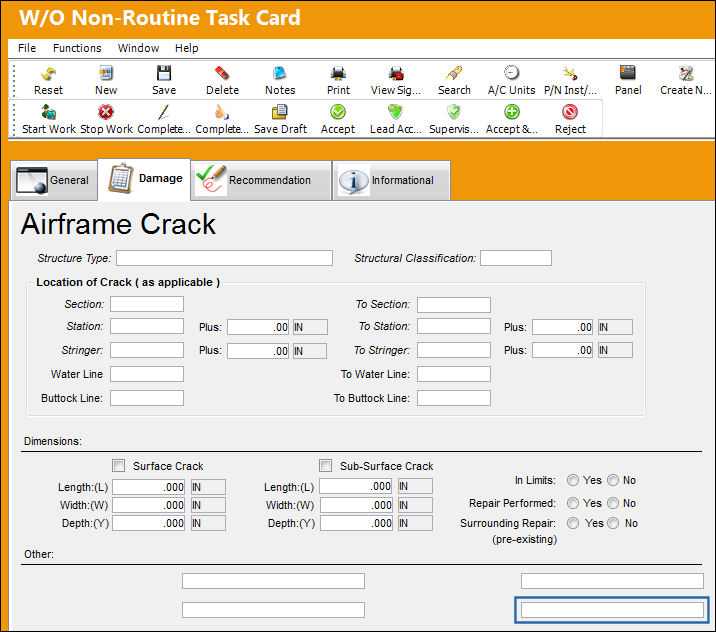Open the Functions menu

pyautogui.click(x=77, y=48)
